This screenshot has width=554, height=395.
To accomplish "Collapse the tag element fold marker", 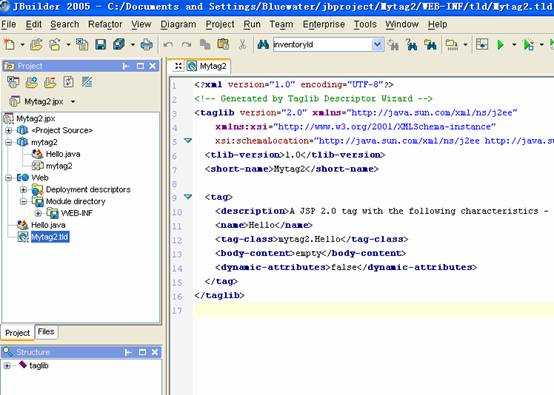I will click(x=188, y=196).
